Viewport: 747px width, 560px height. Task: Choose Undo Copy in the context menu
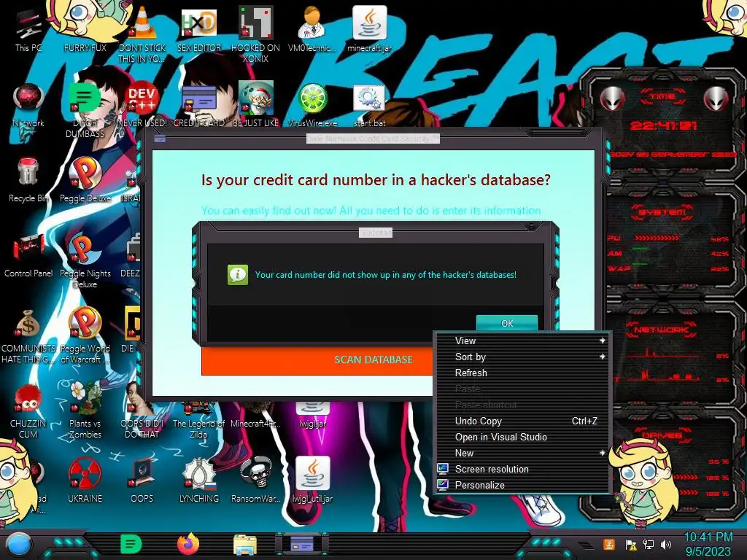pyautogui.click(x=523, y=421)
